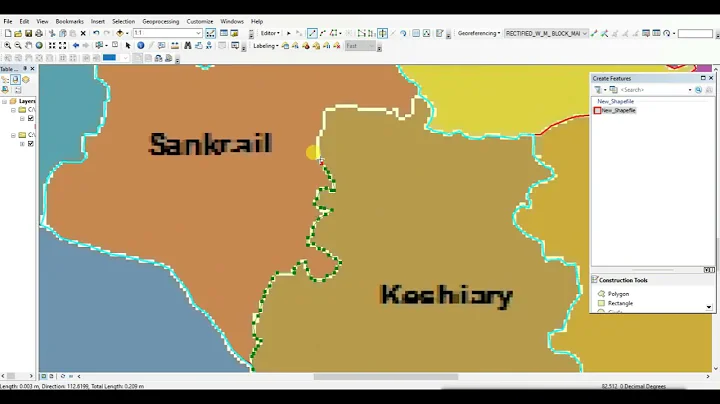The height and width of the screenshot is (404, 720).
Task: Click the New Map Document icon
Action: [8, 34]
